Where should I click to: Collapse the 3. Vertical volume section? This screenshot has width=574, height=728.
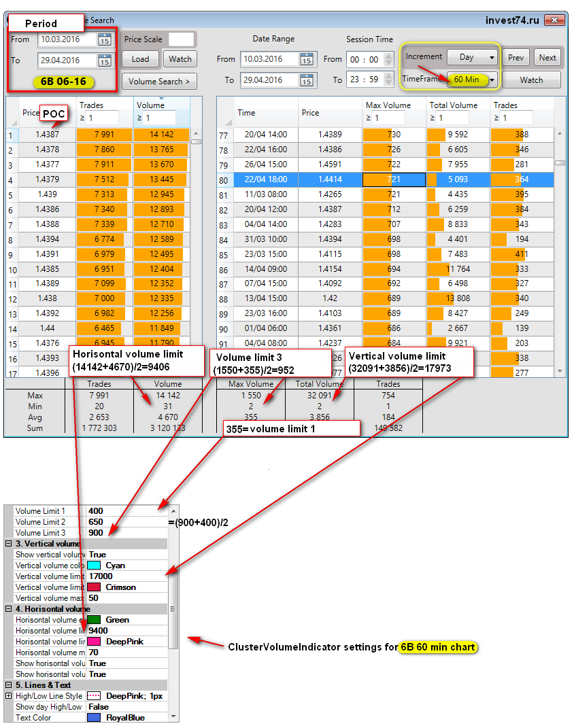click(x=8, y=544)
